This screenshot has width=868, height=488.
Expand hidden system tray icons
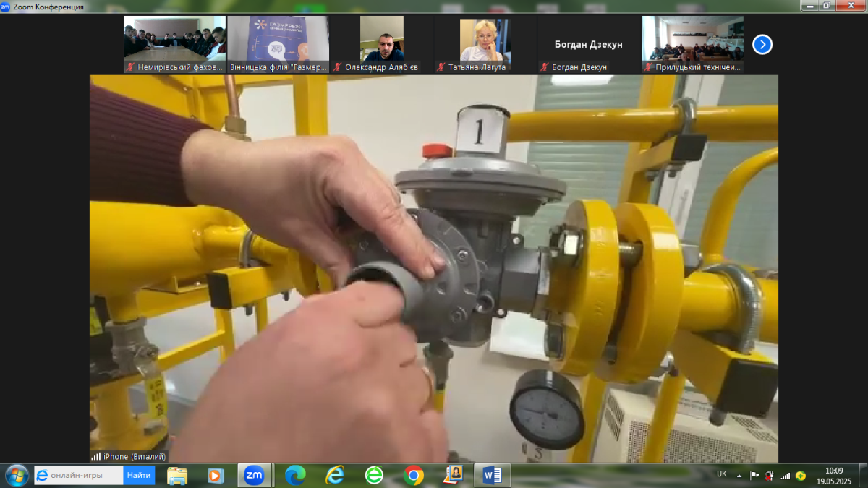point(739,476)
